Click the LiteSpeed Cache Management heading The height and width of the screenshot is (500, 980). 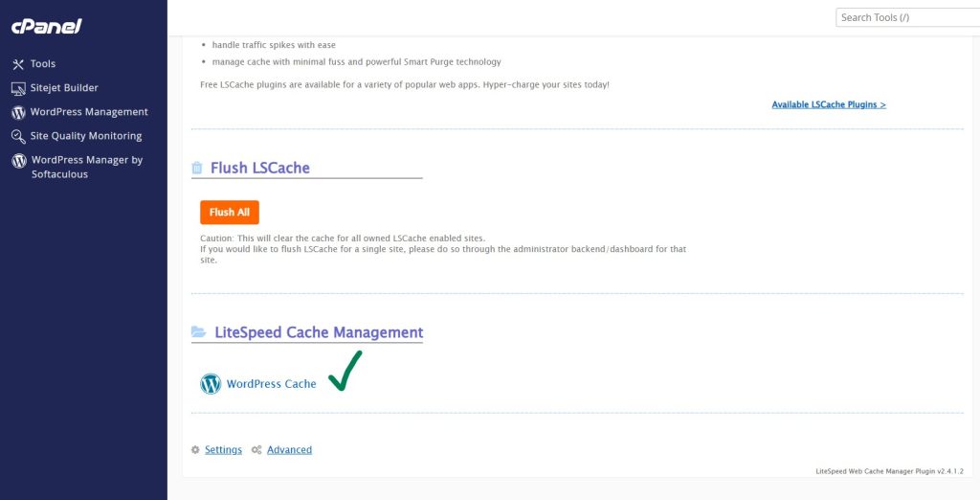coord(319,332)
